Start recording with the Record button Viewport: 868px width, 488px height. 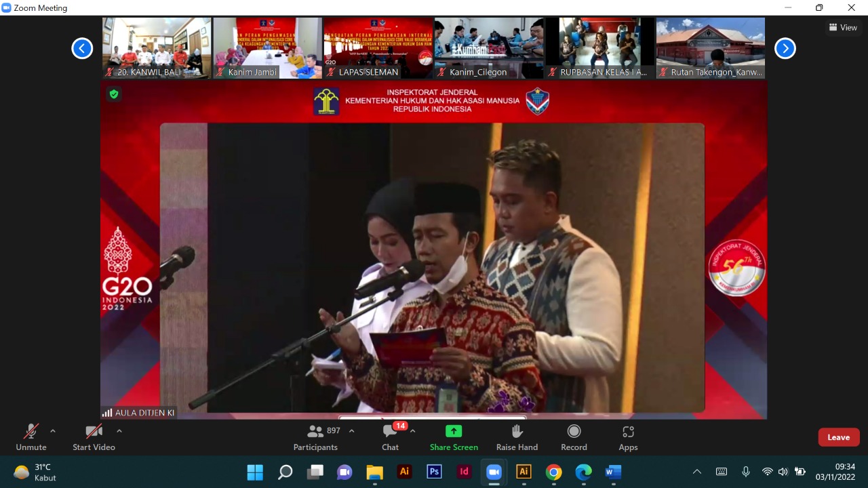(x=574, y=437)
